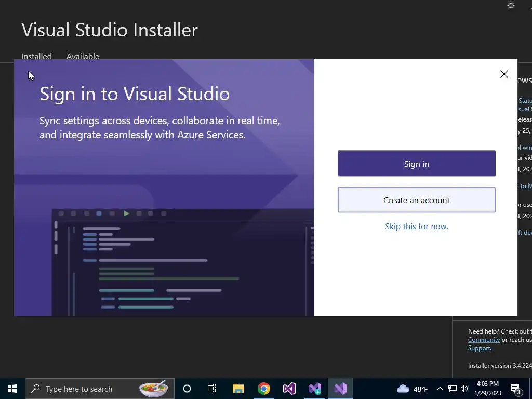Open Visual Studio icon next to Chrome
This screenshot has width=532, height=399.
point(289,389)
